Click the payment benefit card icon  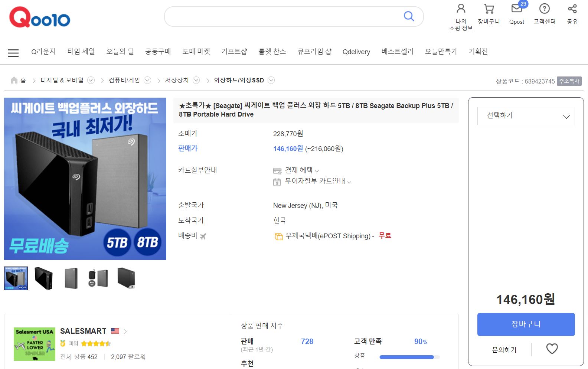pos(277,171)
